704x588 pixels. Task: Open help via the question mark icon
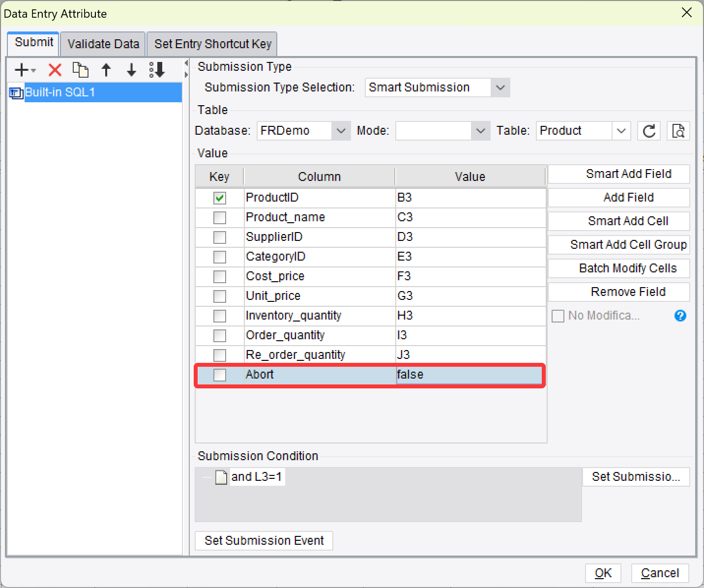tap(680, 316)
